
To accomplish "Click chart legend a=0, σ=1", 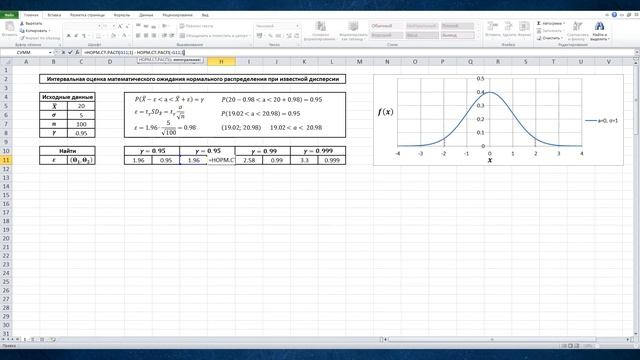I will (x=602, y=121).
